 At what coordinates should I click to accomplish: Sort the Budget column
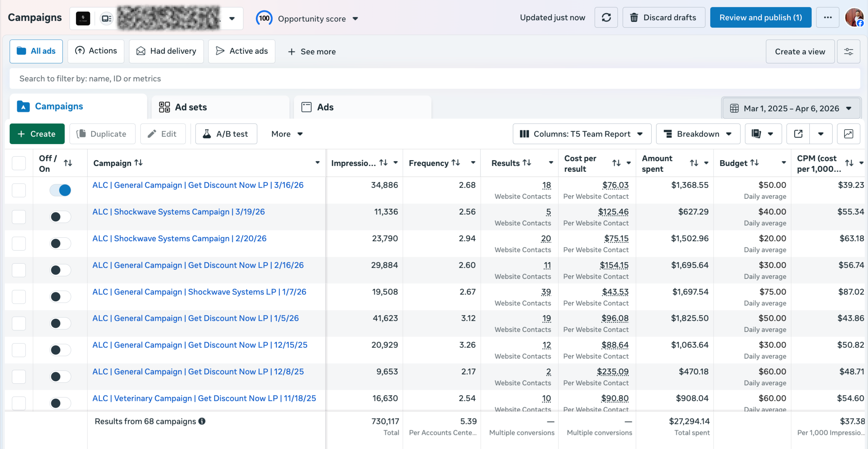(754, 163)
